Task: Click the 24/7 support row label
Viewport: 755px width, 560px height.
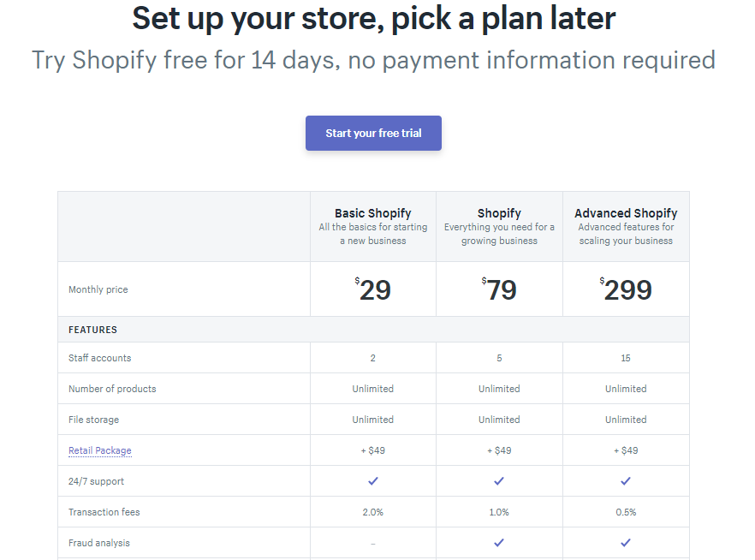Action: 96,481
